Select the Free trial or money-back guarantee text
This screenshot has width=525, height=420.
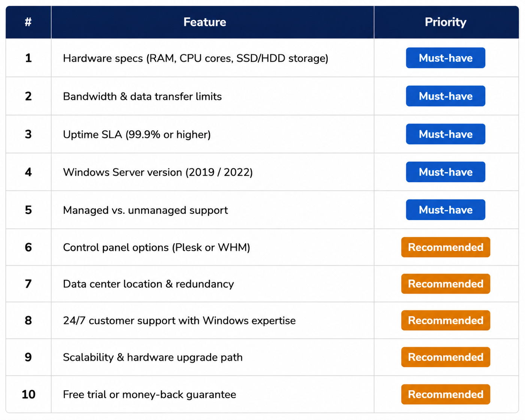pos(149,395)
